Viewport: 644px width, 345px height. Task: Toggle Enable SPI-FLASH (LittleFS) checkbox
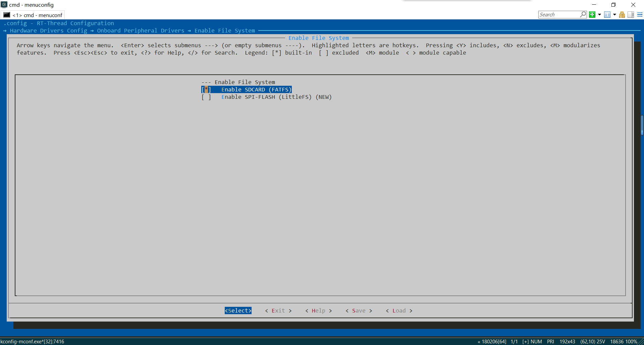[206, 97]
